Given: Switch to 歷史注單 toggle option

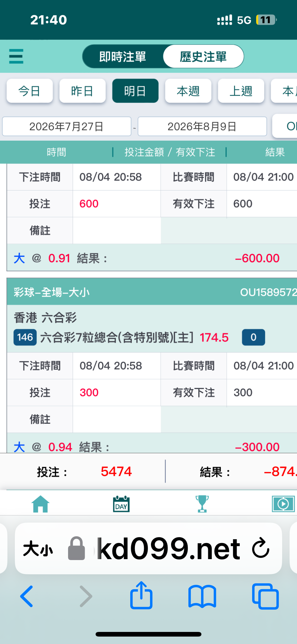Looking at the screenshot, I should click(203, 57).
